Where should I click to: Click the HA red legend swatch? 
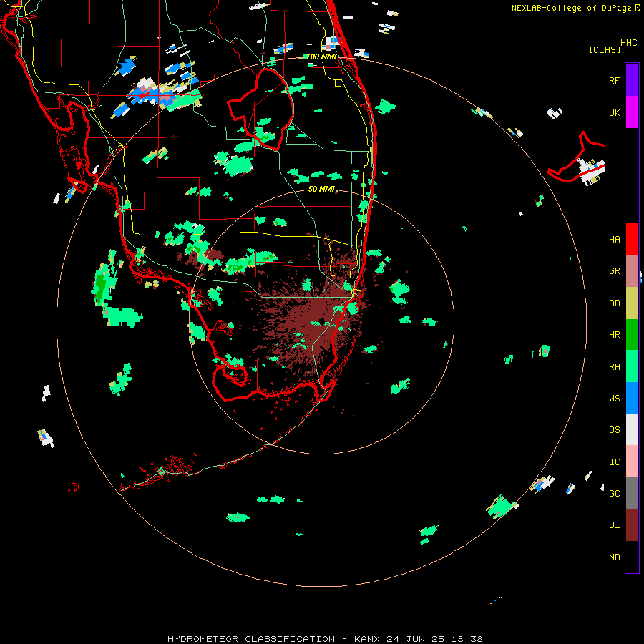pos(632,239)
